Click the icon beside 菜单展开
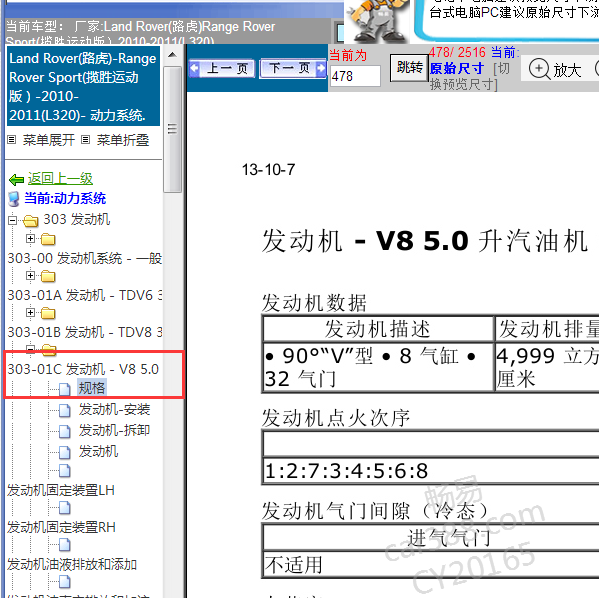 12,140
